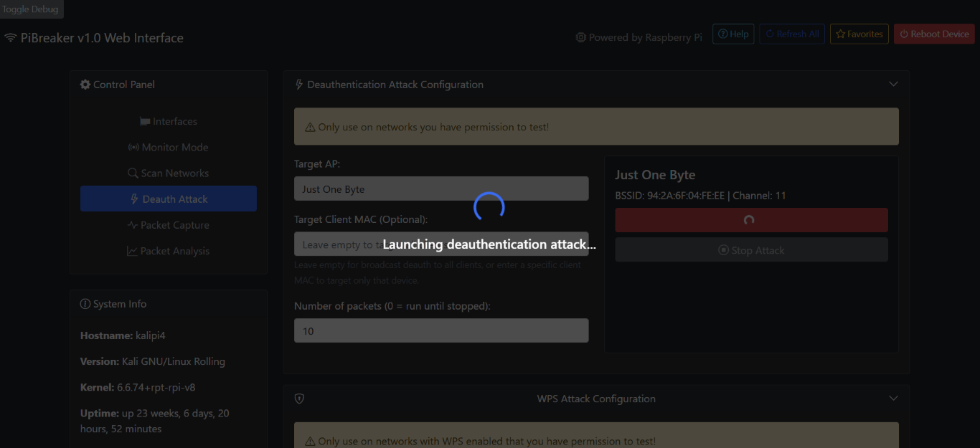The image size is (980, 448).
Task: Click the Wi-Fi icon beside PiBreaker title
Action: [11, 38]
